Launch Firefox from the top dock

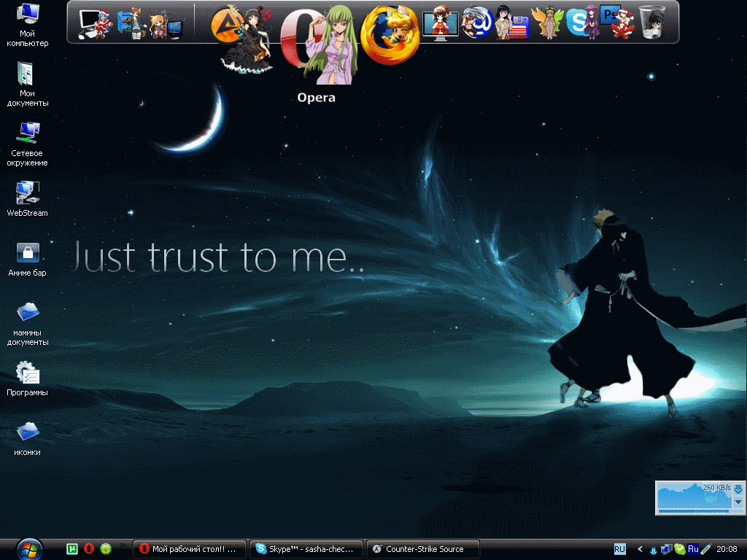[390, 35]
